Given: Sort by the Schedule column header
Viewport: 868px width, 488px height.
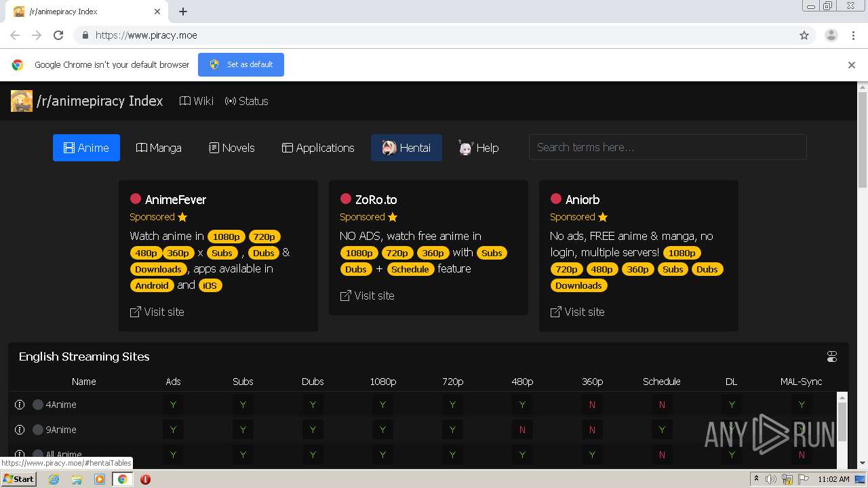Looking at the screenshot, I should [662, 382].
